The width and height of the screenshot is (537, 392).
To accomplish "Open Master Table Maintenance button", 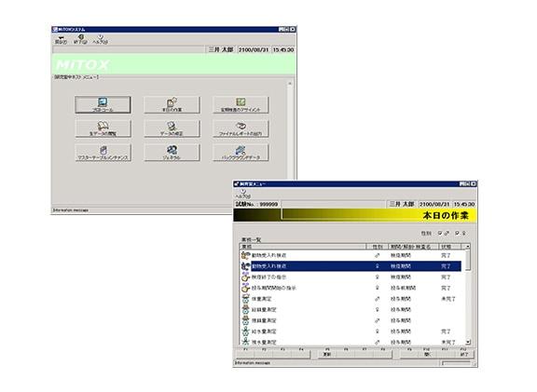I will (x=103, y=153).
